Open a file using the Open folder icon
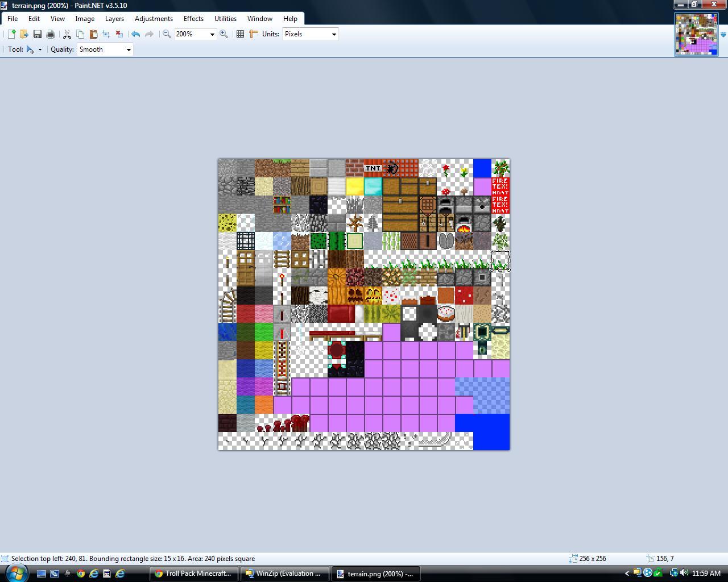 24,34
